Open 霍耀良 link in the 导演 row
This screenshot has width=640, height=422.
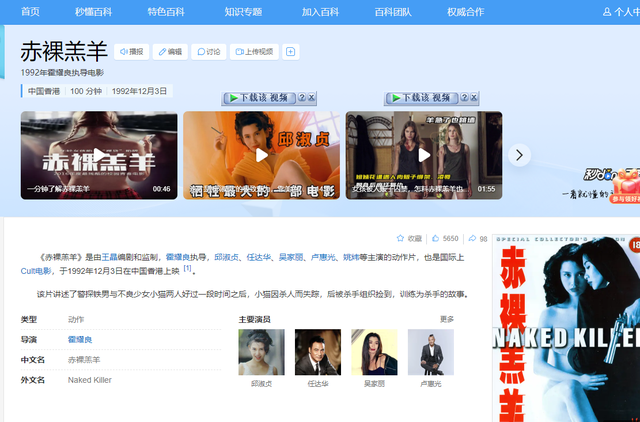coord(80,339)
